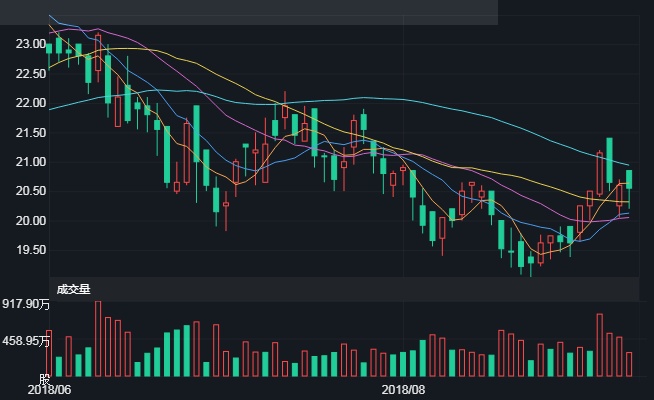Select the 2018/08 date axis label
The image size is (654, 400).
(x=404, y=389)
